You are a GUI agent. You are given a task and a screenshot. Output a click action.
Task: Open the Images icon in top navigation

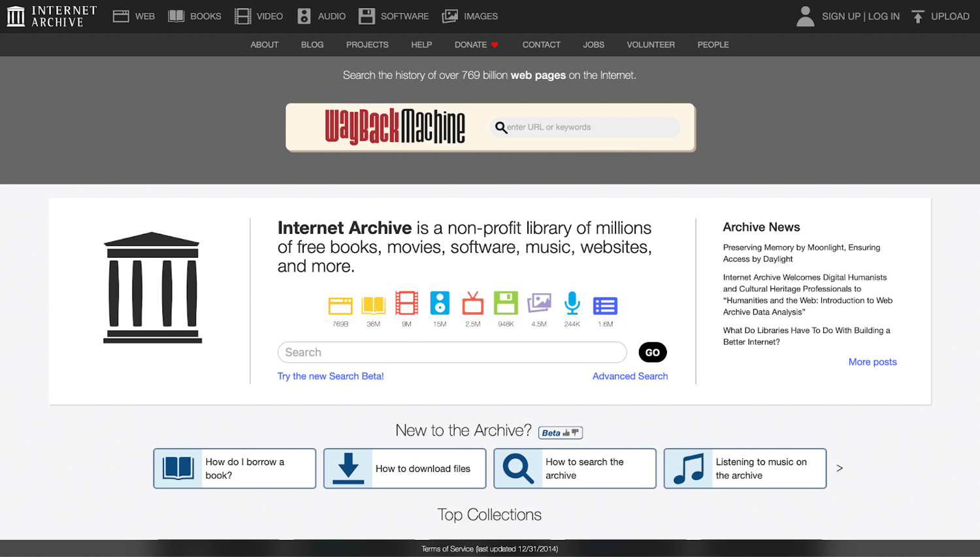(450, 16)
